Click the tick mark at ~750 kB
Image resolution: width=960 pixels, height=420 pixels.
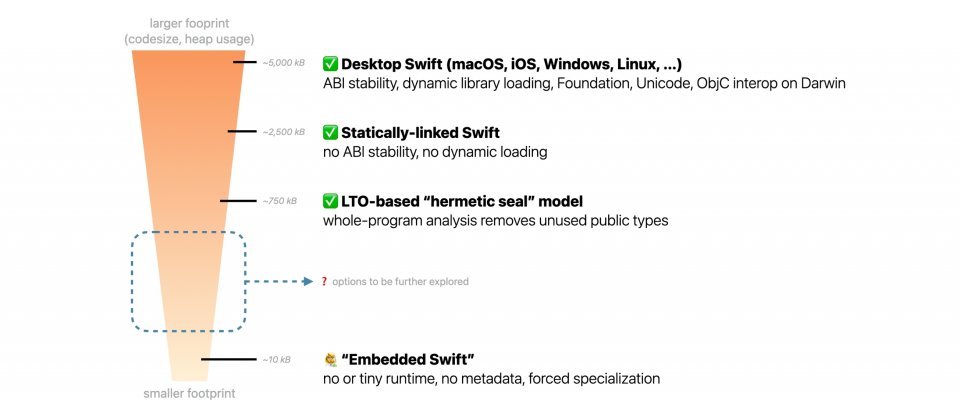(x=238, y=200)
